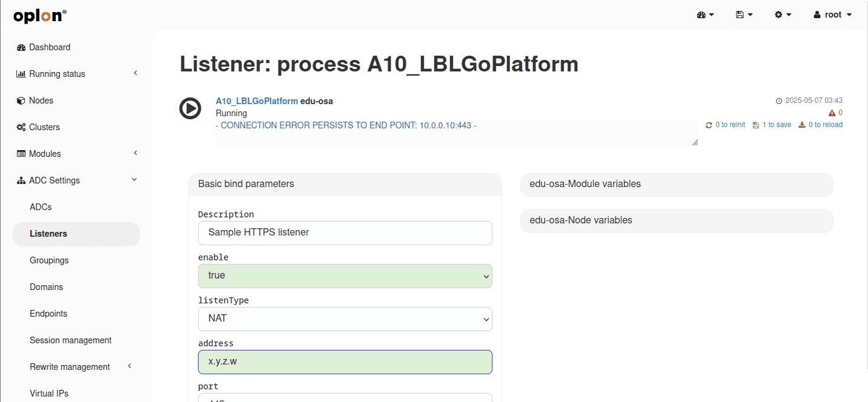Screen dimensions: 868x402
Task: Click the 0 to reload link
Action: pos(821,125)
